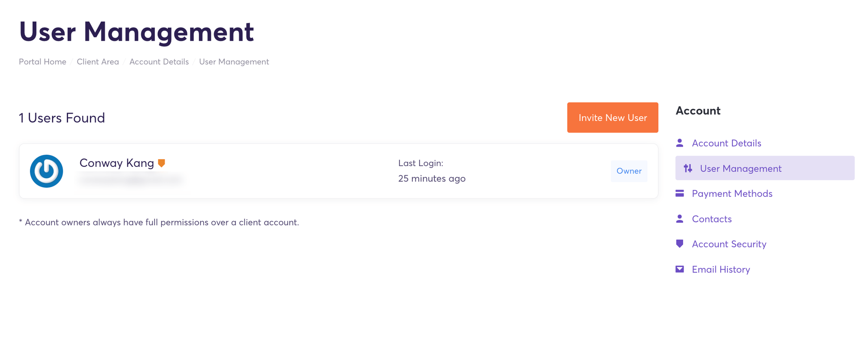Go to Contacts in Account menu

[x=712, y=219]
